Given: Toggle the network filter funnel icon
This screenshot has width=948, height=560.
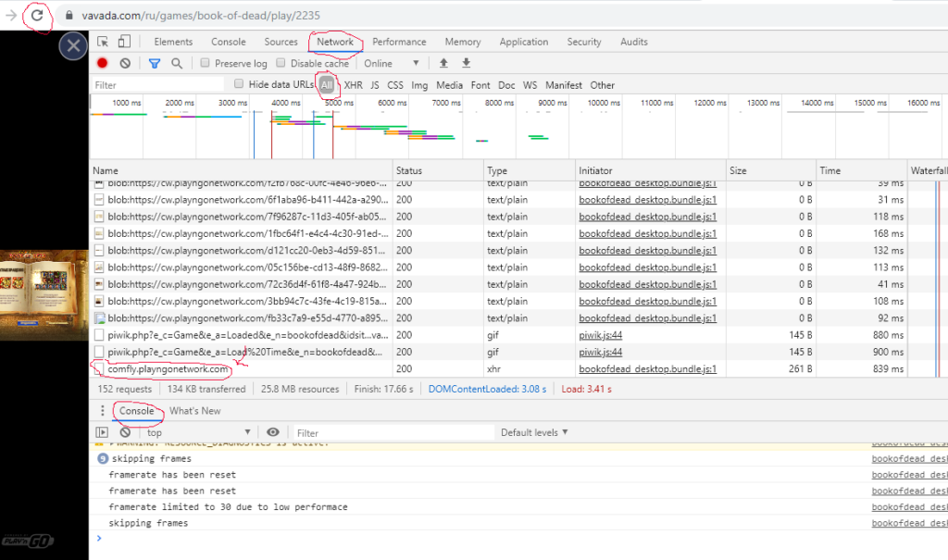Looking at the screenshot, I should click(x=155, y=64).
